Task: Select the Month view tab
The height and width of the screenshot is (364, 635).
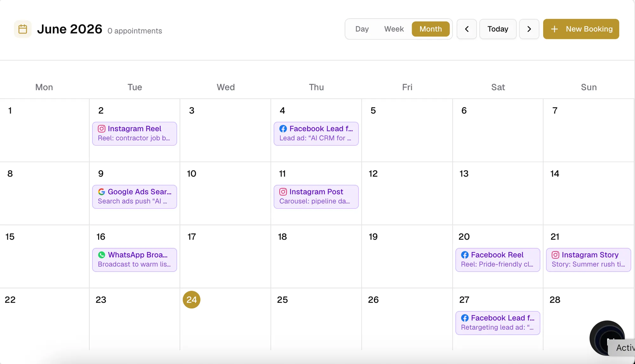Action: (431, 29)
